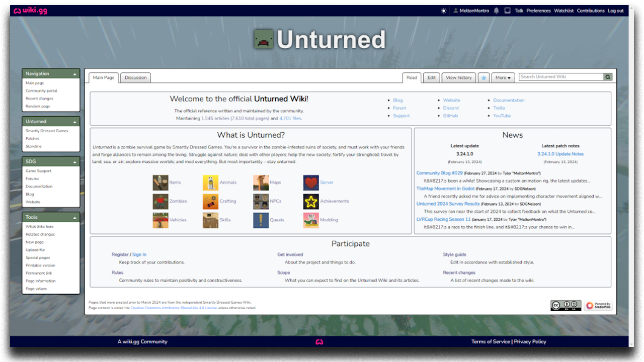Open Contributions in top bar
The height and width of the screenshot is (362, 644).
[591, 11]
